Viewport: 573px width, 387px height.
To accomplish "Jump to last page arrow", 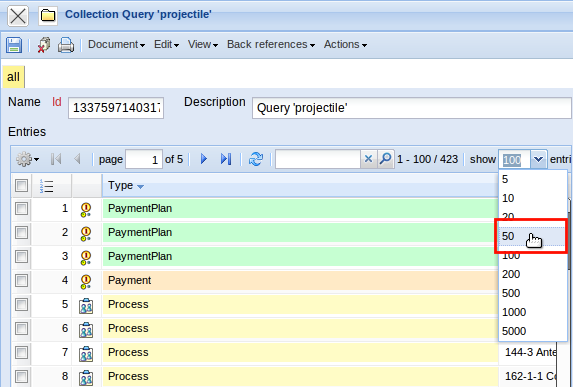I will [226, 159].
